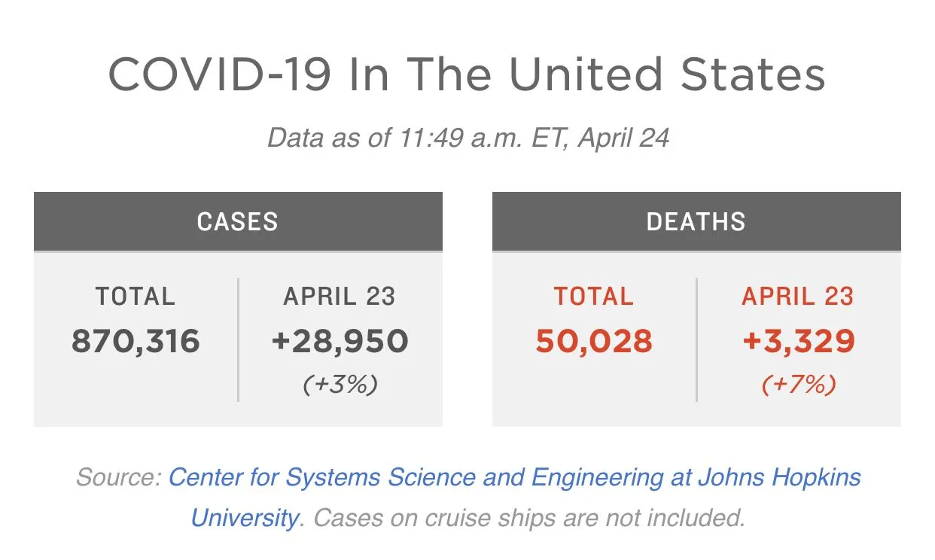This screenshot has width=935, height=560.
Task: Click the total cases number 870,316
Action: [x=136, y=342]
